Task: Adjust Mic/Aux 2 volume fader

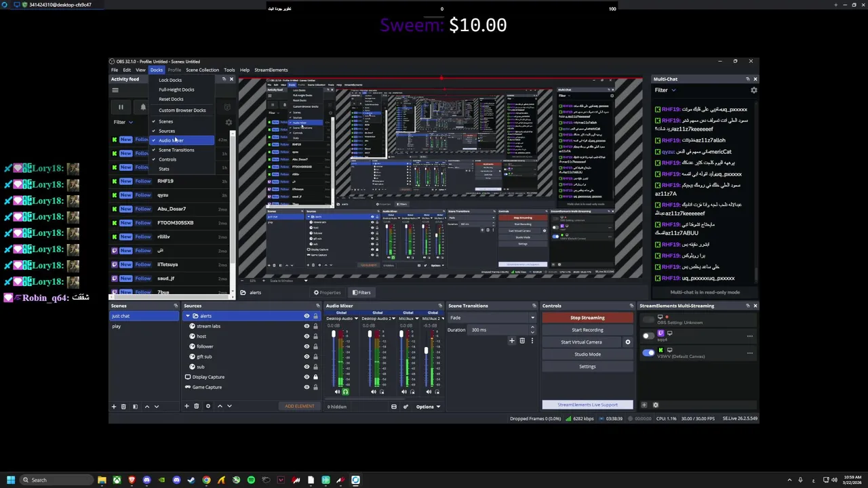Action: [427, 350]
